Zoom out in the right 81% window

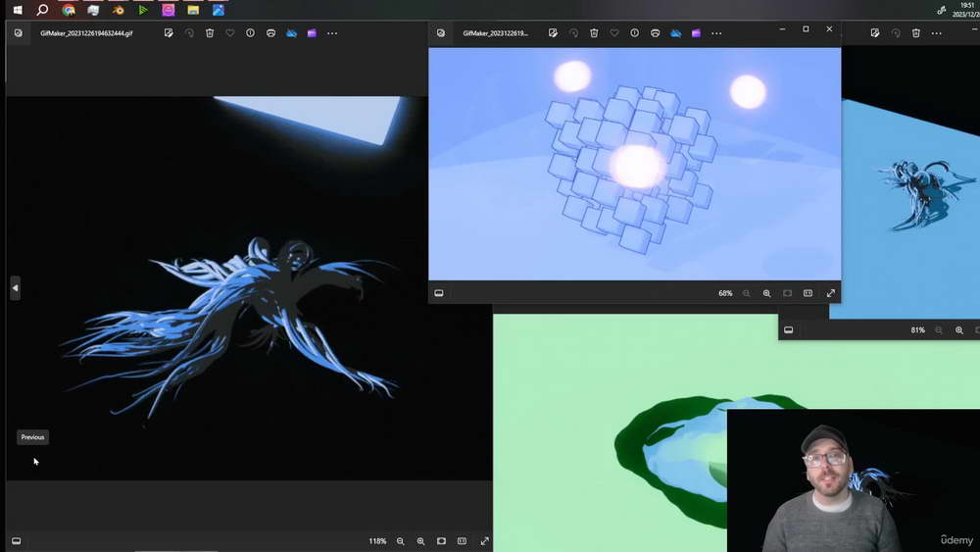point(939,330)
